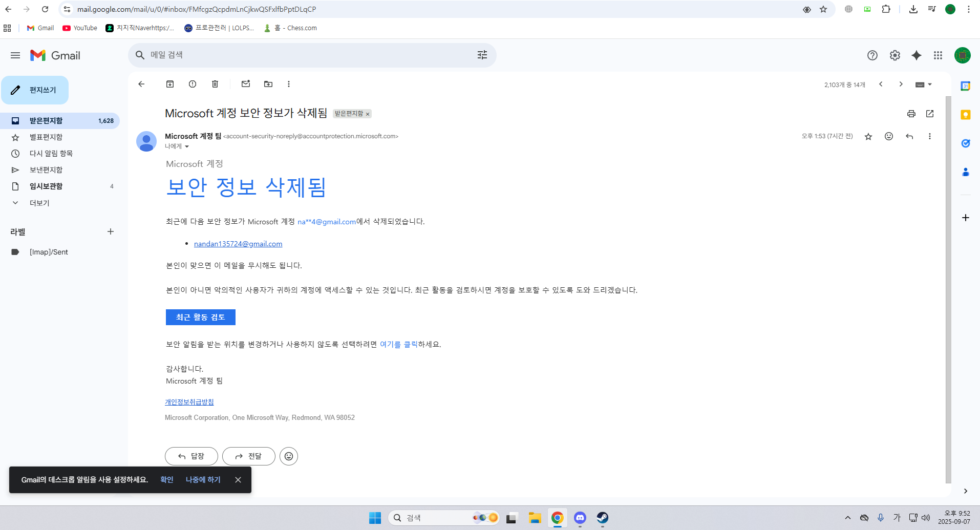Delete this email with trash icon
980x530 pixels.
point(215,84)
